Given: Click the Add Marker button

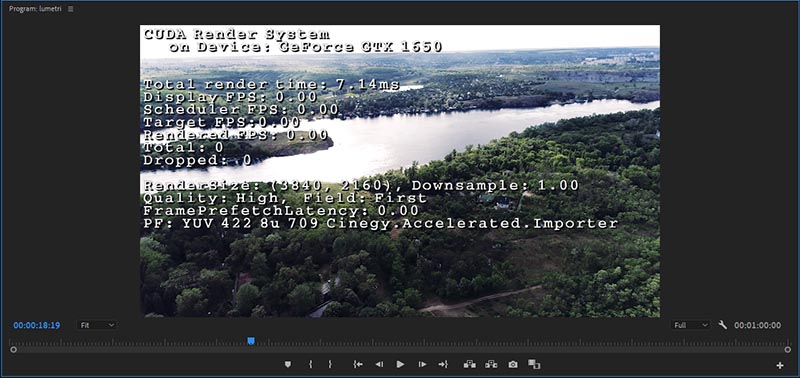Looking at the screenshot, I should (288, 364).
